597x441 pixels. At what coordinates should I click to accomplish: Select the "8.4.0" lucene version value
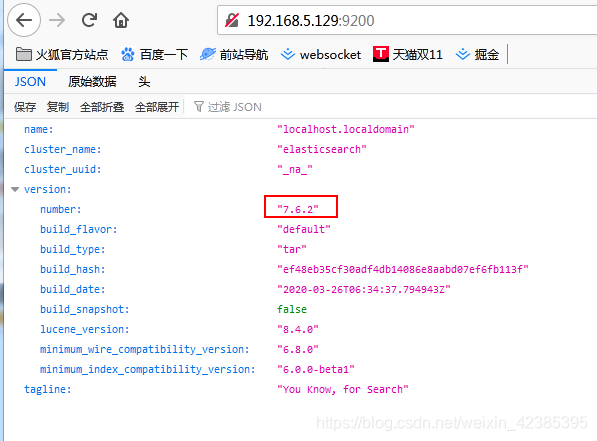pyautogui.click(x=298, y=329)
